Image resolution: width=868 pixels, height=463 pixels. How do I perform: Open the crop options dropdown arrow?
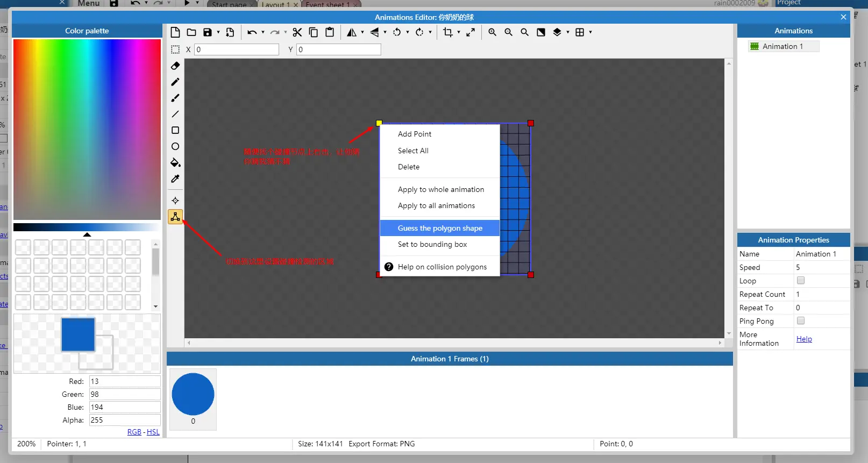(x=459, y=32)
